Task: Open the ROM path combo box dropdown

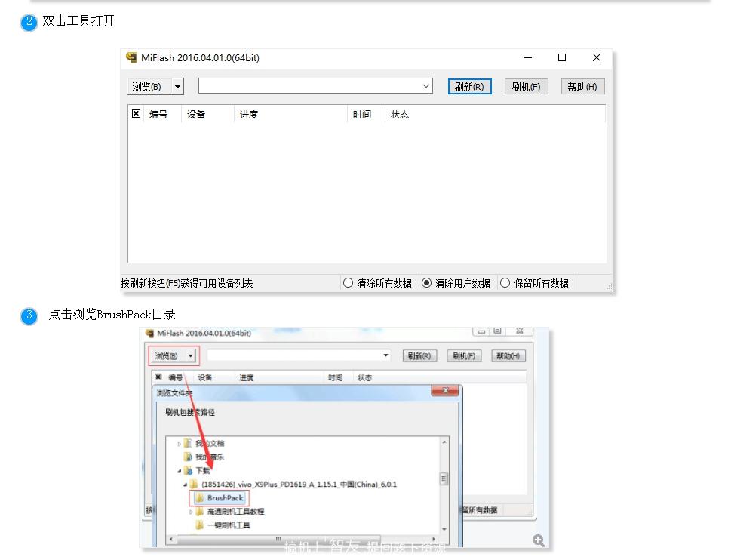Action: (425, 86)
